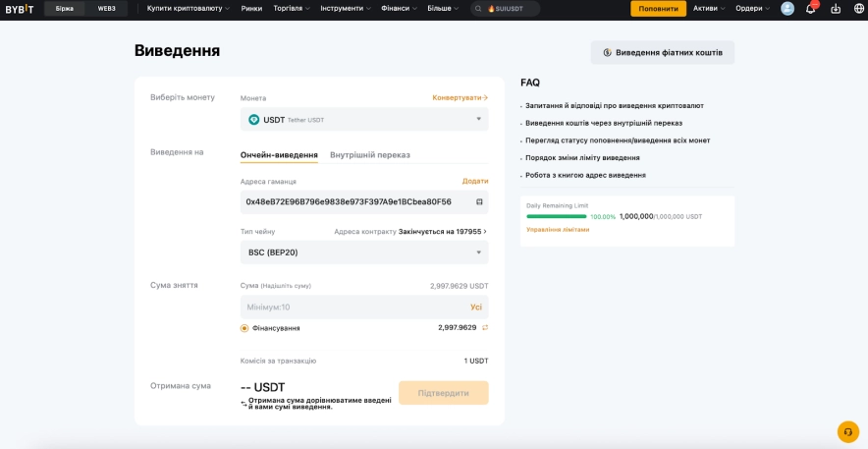Click the Bybit logo
This screenshot has height=449, width=868.
tap(19, 9)
